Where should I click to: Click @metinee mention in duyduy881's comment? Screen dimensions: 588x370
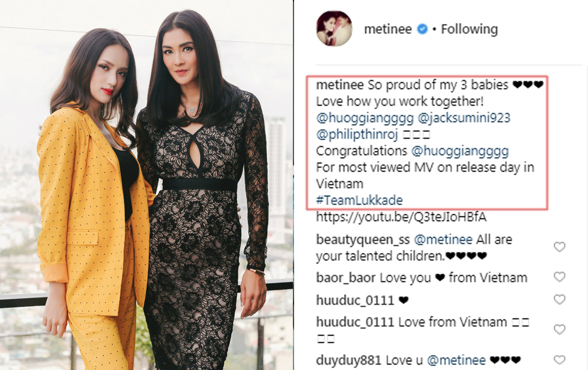point(456,361)
